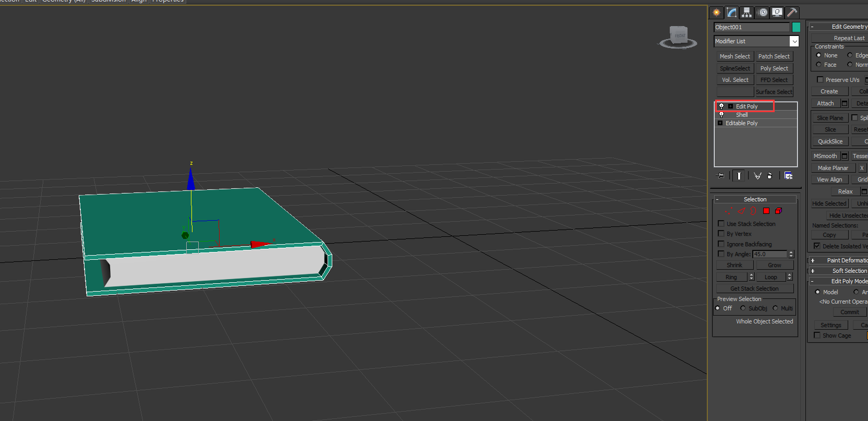Toggle Delete Isolated Vertices checkbox

[817, 246]
